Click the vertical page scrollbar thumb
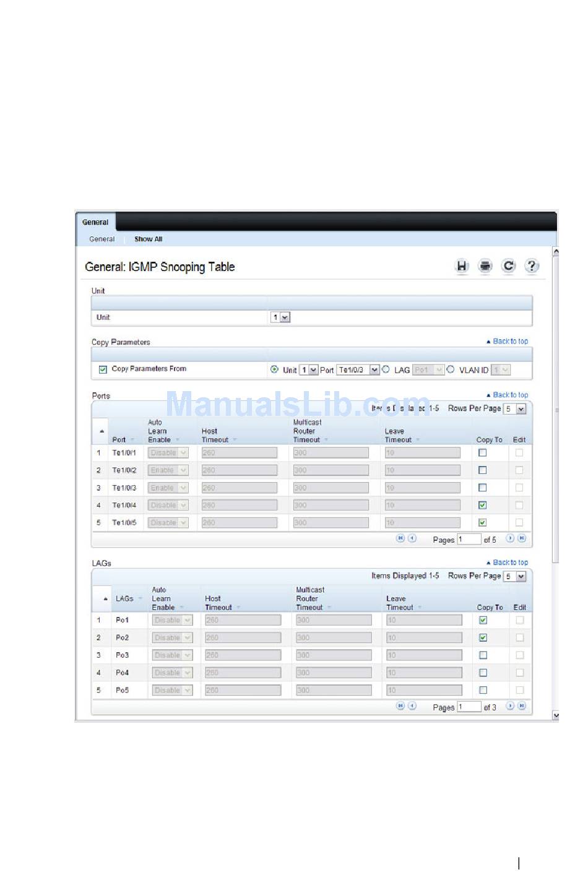This screenshot has width=588, height=875. tap(555, 408)
